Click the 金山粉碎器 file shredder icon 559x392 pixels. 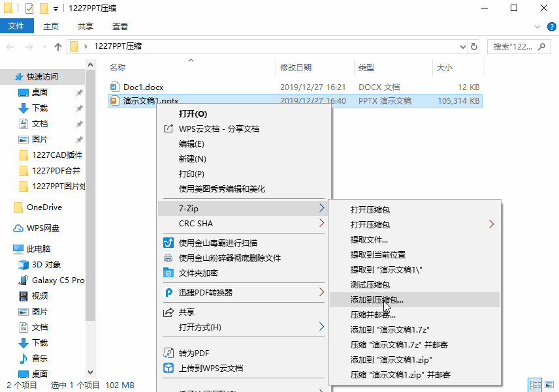168,257
